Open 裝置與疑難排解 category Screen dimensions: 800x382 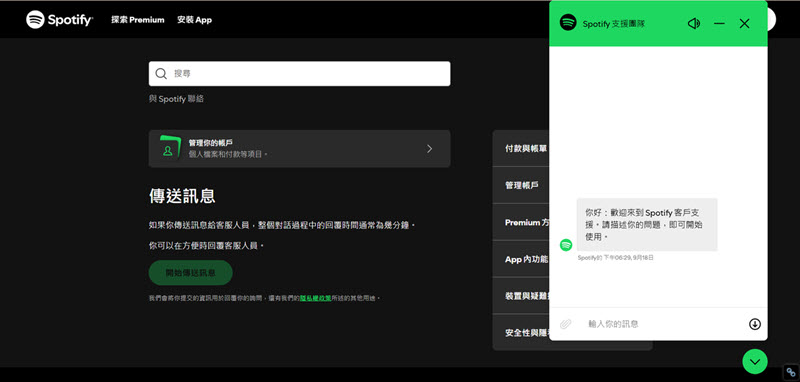[521, 296]
